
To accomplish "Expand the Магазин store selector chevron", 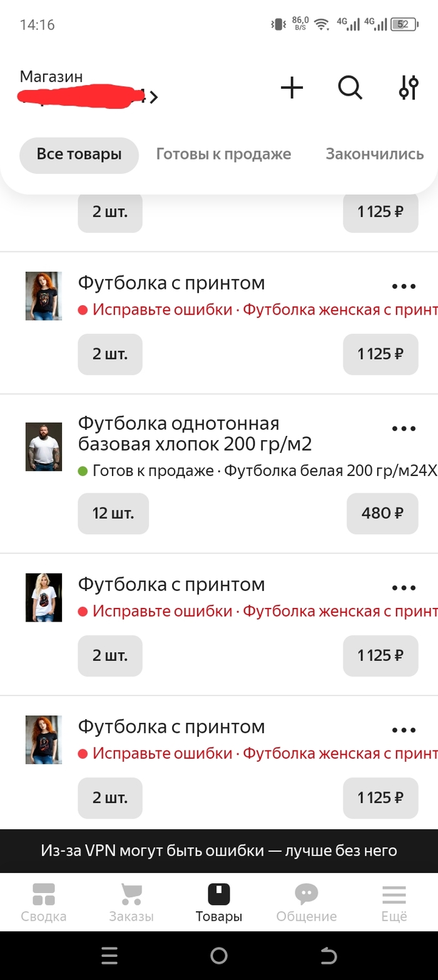I will coord(155,97).
